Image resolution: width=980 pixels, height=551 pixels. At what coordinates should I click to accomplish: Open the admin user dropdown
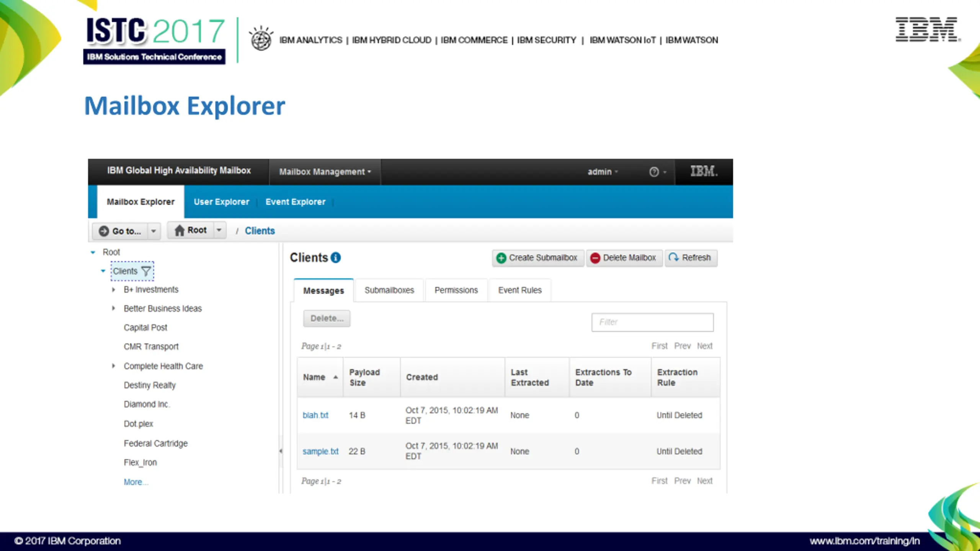tap(603, 172)
